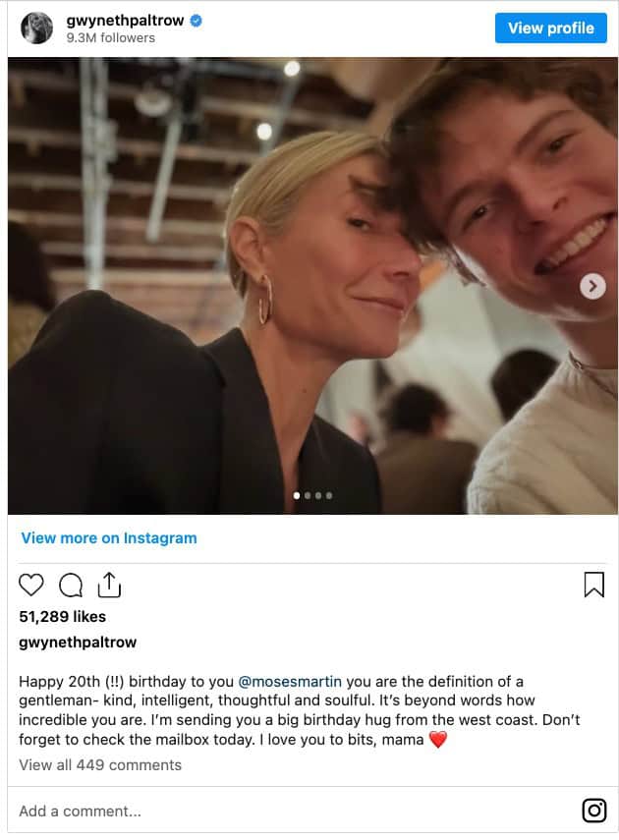619x840 pixels.
Task: Click the Add a comment field
Action: [x=80, y=812]
